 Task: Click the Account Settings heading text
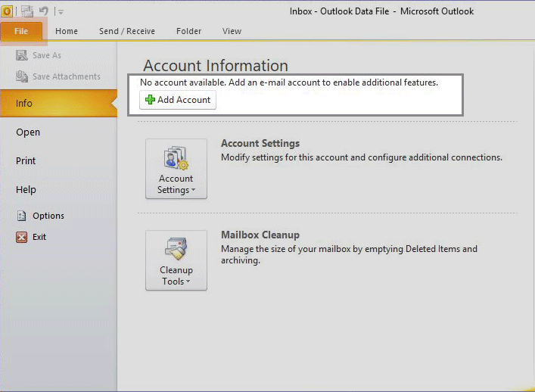point(260,143)
